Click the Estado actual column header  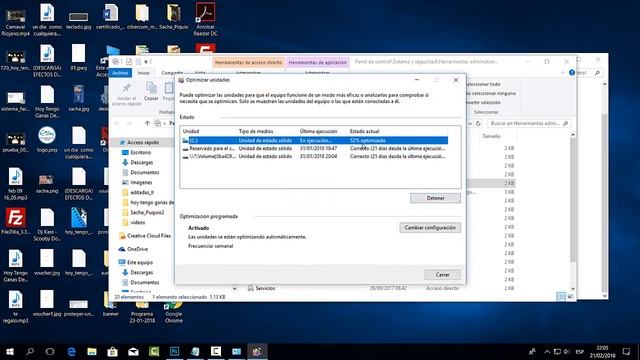coord(364,131)
